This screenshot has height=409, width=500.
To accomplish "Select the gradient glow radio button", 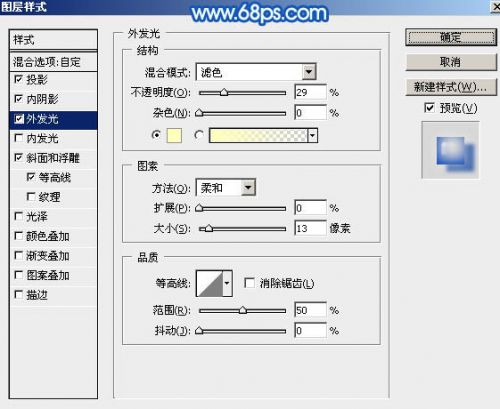I will (199, 135).
